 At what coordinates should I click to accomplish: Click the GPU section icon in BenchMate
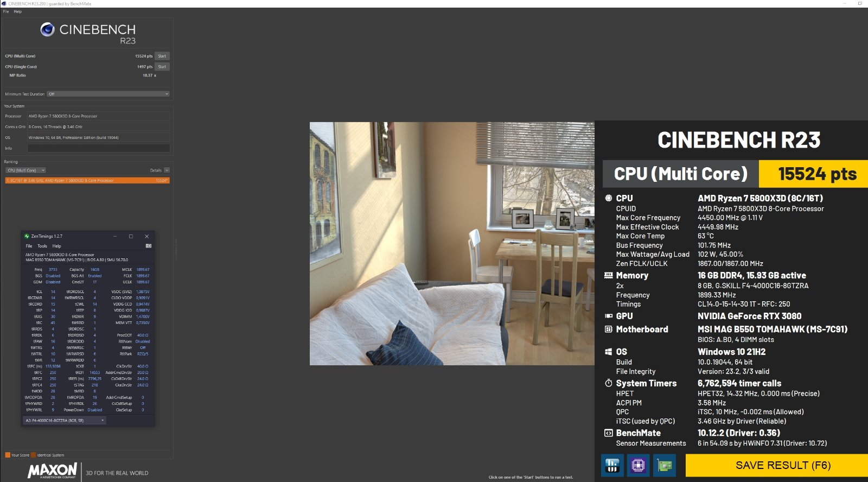coord(609,316)
